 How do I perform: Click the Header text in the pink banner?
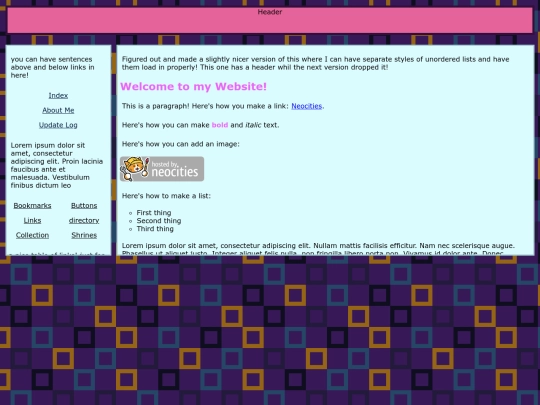(x=270, y=12)
